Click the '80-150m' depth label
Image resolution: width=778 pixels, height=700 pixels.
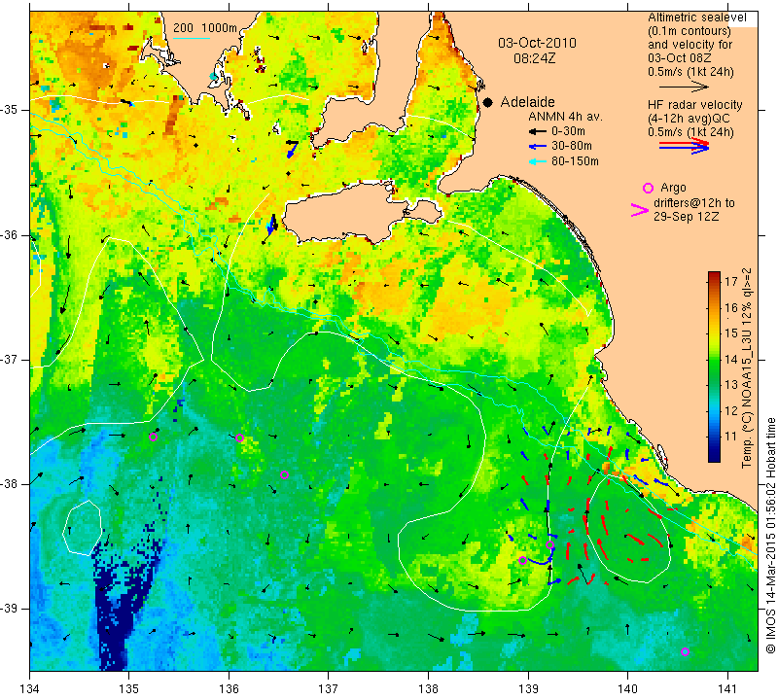tap(575, 161)
